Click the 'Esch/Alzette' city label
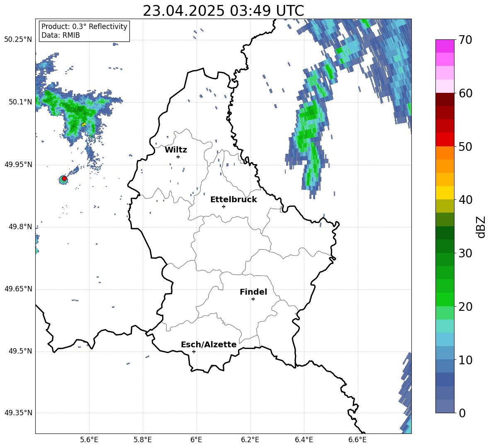This screenshot has width=491, height=448. (x=209, y=345)
